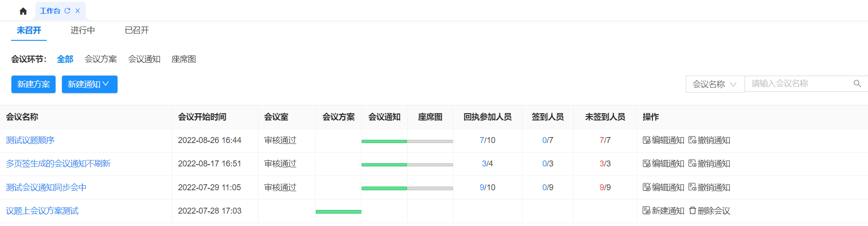868x226 pixels.
Task: Go to the home icon tab
Action: click(23, 11)
